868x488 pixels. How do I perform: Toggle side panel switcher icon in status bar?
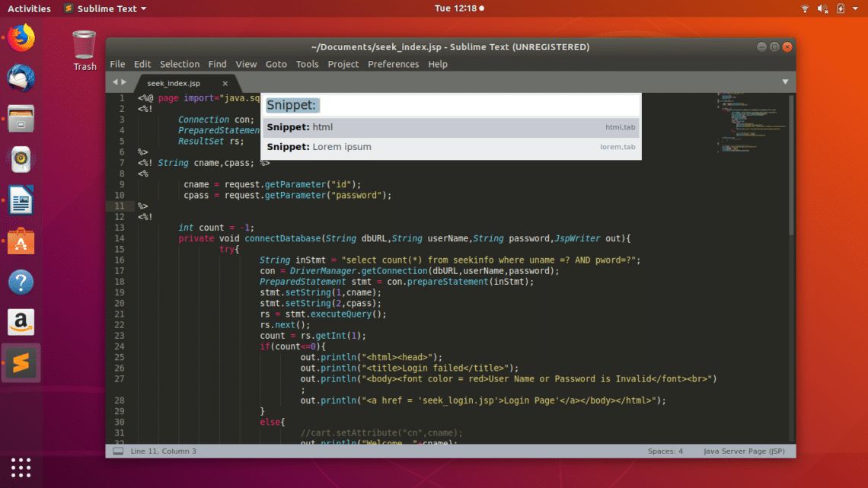click(x=118, y=451)
